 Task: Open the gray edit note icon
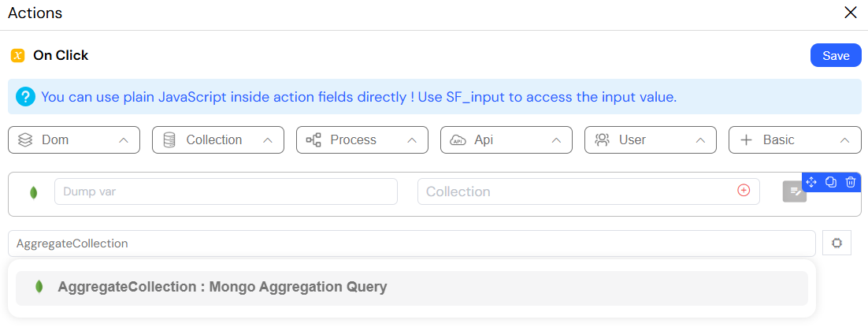pyautogui.click(x=795, y=191)
